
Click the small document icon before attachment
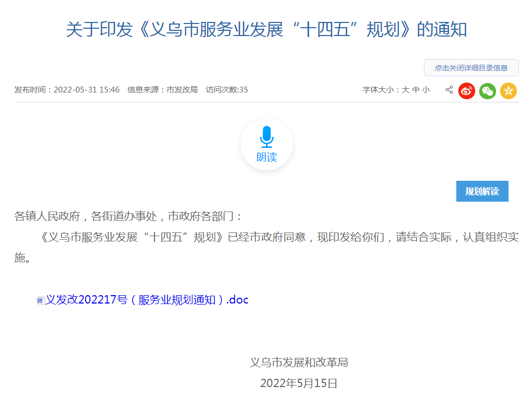pyautogui.click(x=41, y=300)
